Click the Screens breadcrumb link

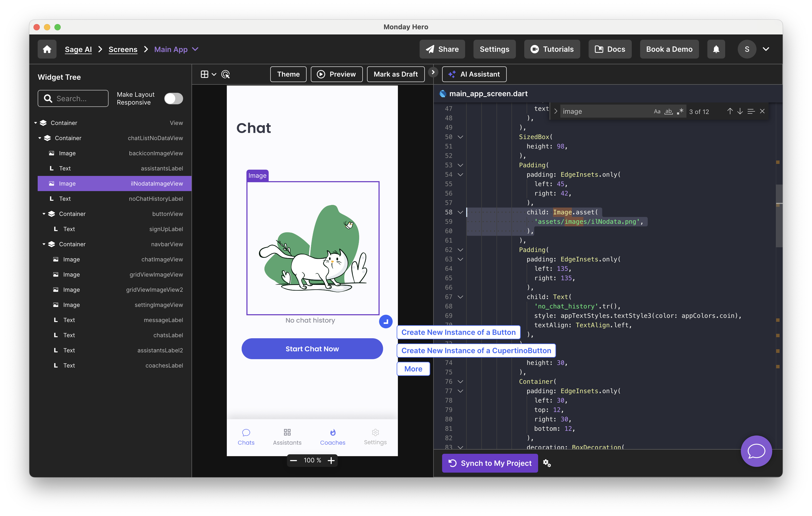tap(123, 49)
